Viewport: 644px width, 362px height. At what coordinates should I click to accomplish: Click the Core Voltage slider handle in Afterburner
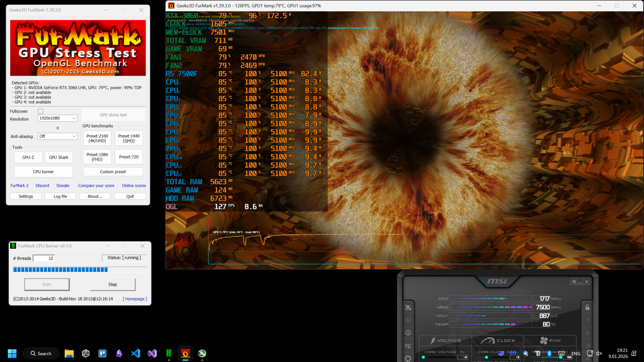tap(424, 357)
